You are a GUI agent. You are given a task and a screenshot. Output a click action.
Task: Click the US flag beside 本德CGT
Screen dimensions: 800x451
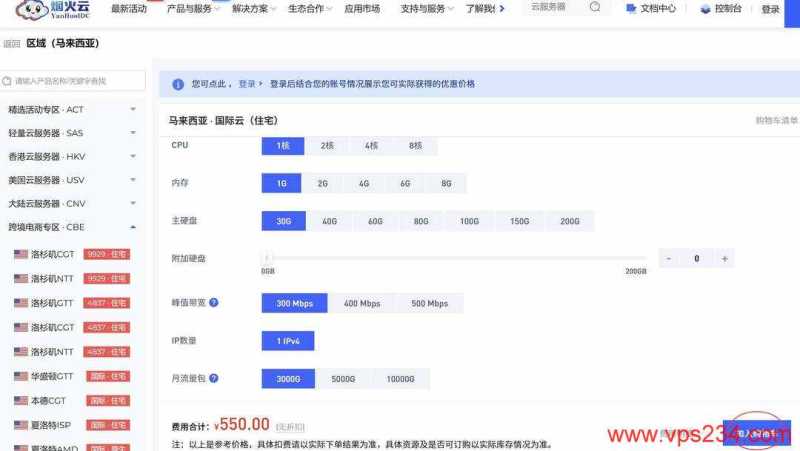pos(21,400)
